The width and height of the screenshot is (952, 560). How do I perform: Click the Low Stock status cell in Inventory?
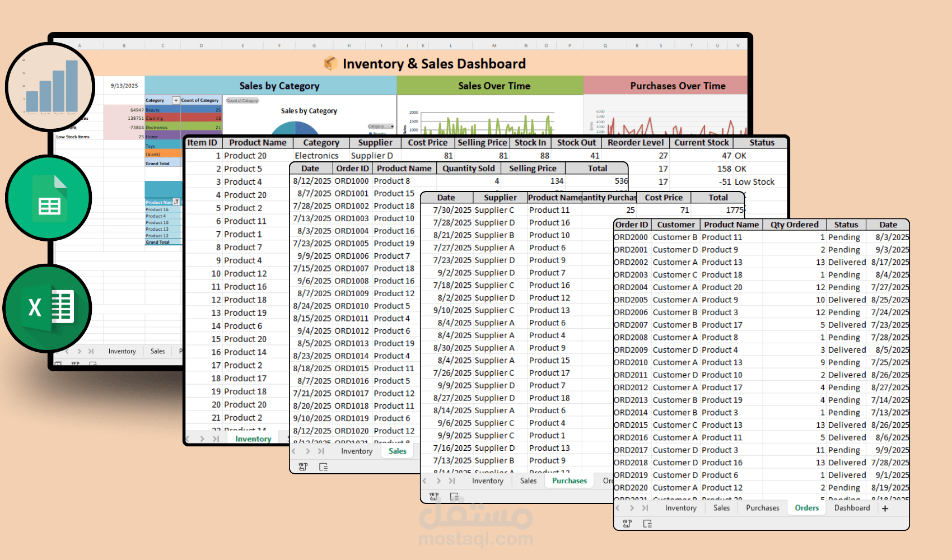(754, 182)
